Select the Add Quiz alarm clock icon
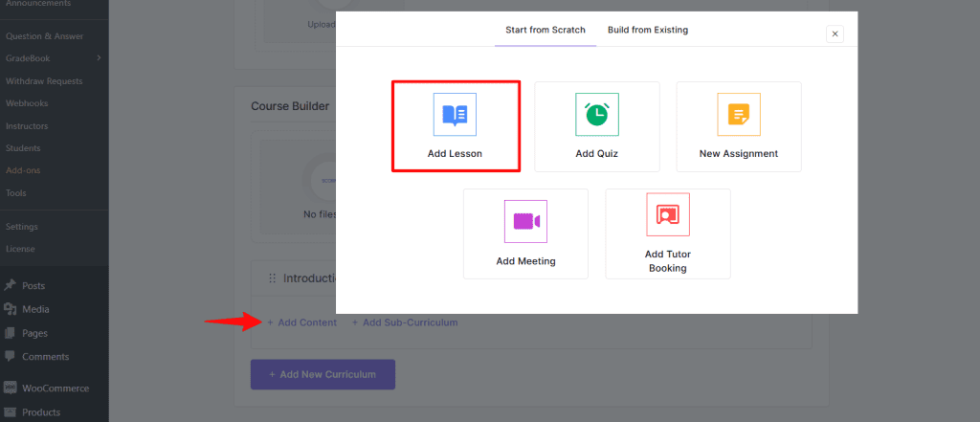The image size is (980, 422). click(596, 115)
